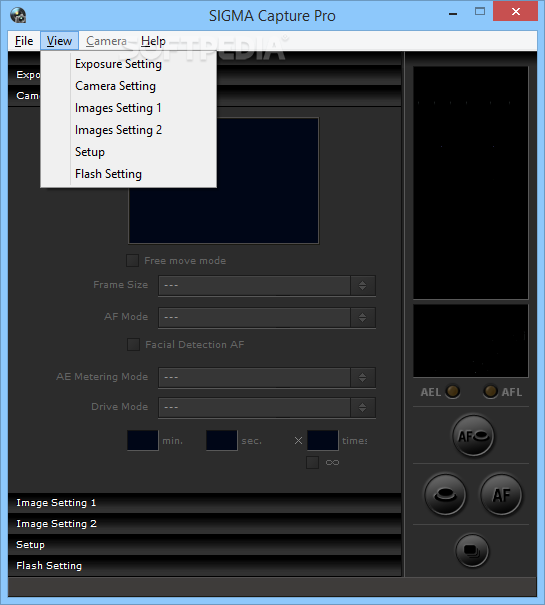The width and height of the screenshot is (545, 605).
Task: Maximize the SIGMA Capture Pro window
Action: pyautogui.click(x=480, y=12)
